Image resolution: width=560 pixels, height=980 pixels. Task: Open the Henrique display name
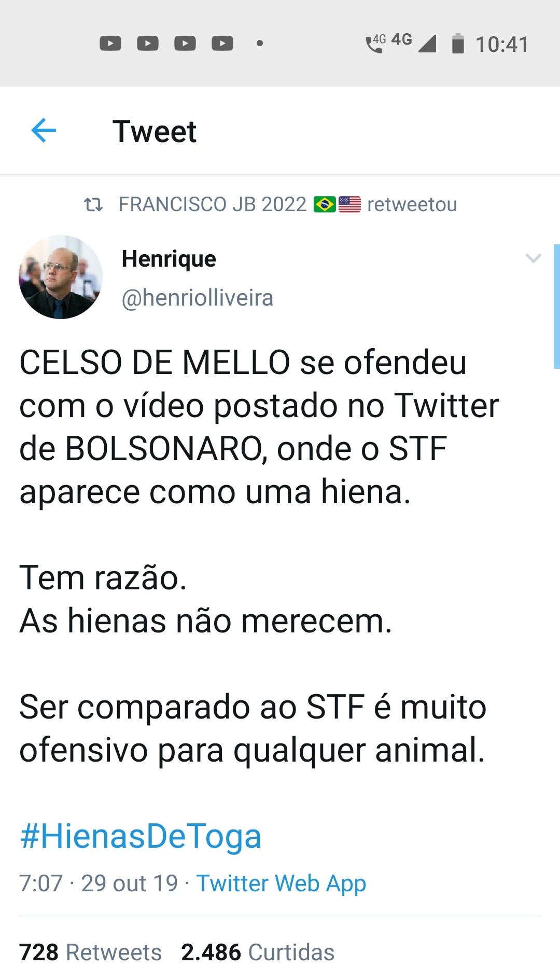tap(169, 258)
